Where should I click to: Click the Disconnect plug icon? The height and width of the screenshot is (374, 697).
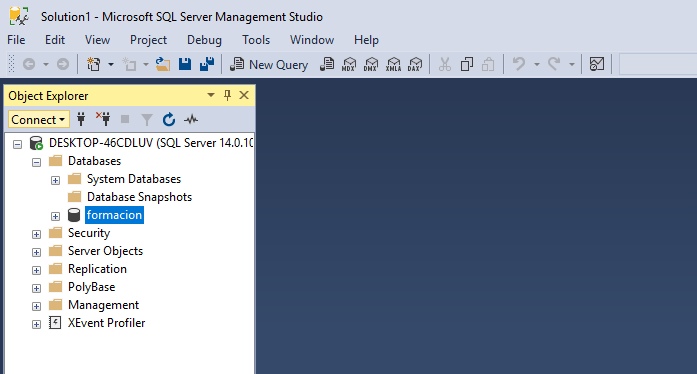click(103, 119)
